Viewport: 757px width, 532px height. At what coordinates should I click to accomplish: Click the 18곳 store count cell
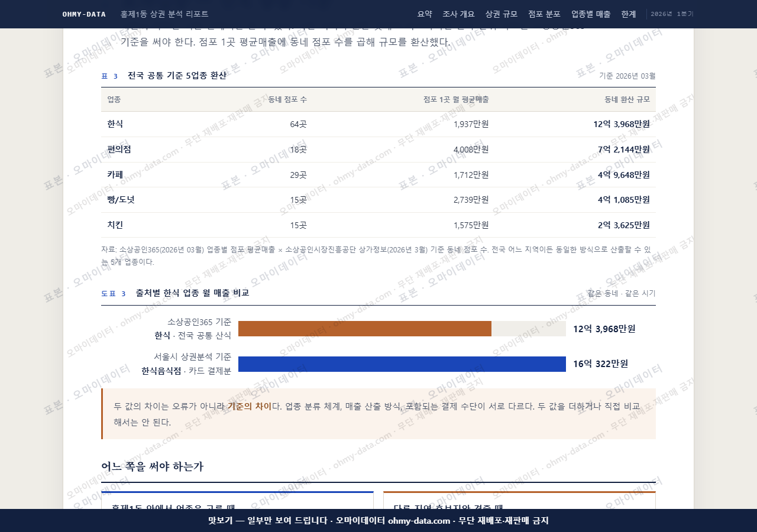point(298,150)
